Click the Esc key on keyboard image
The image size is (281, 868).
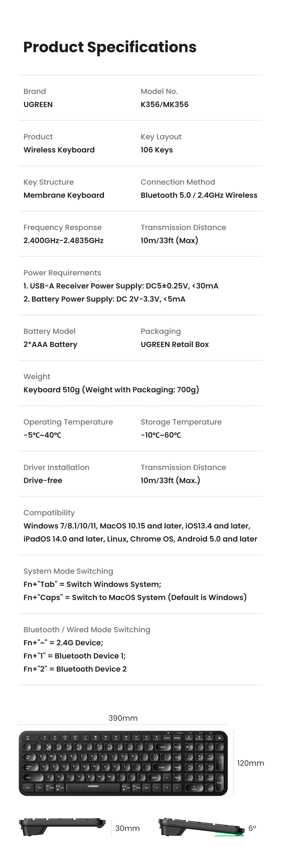point(27,738)
